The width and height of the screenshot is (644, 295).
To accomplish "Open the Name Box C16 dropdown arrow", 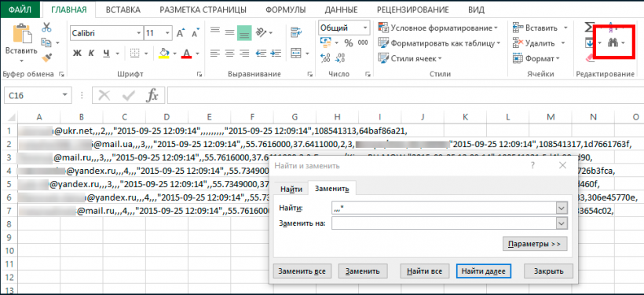I will [64, 95].
